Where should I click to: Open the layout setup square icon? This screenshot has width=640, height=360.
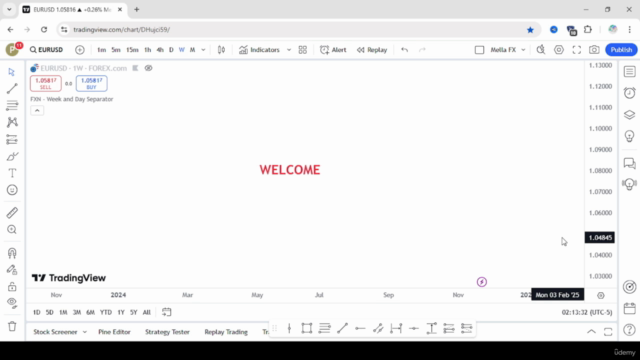479,50
